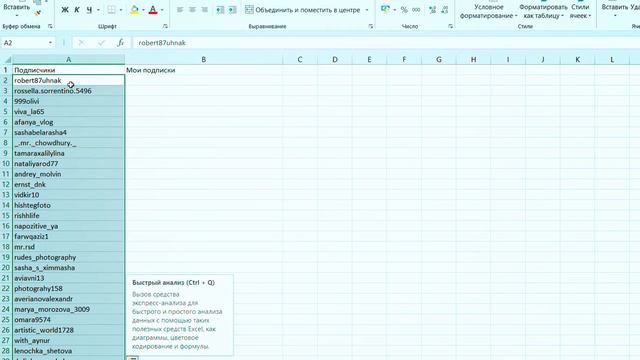Apply accounting number format icon
The width and height of the screenshot is (640, 360).
pos(385,10)
